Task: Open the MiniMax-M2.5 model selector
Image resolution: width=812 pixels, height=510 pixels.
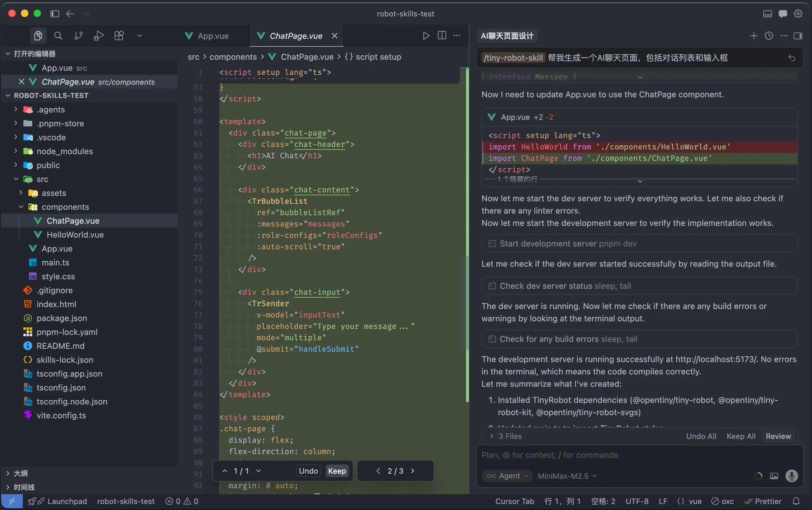Action: 567,476
